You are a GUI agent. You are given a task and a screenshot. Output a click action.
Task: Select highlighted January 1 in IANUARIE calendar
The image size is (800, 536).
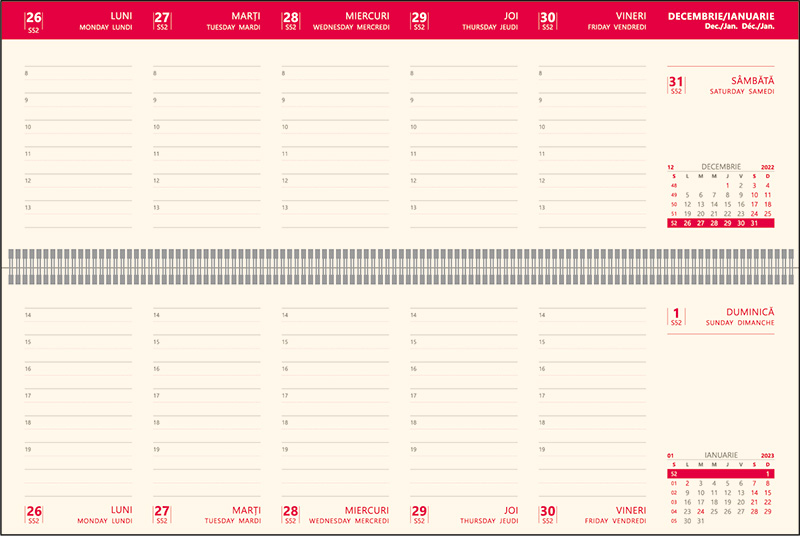[767, 474]
